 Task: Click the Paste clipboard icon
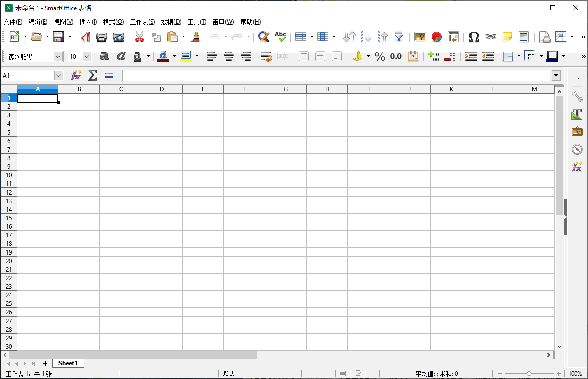coord(172,37)
